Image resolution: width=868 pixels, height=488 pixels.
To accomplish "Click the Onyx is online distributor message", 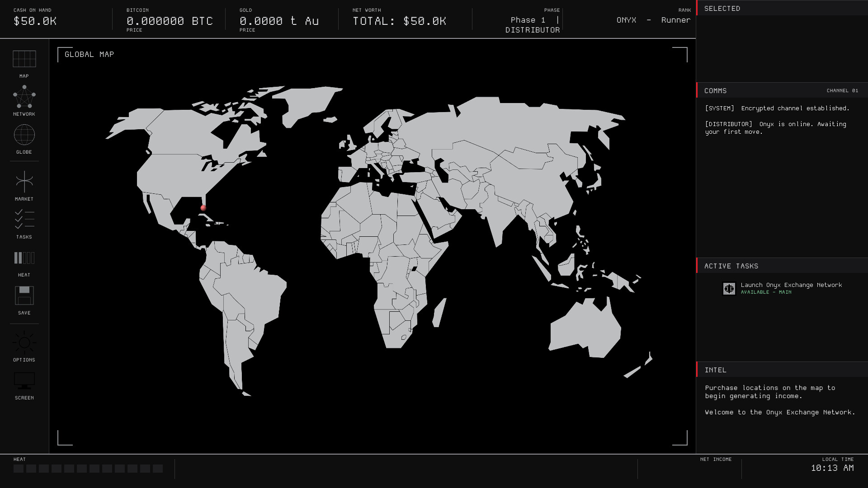I will 775,128.
